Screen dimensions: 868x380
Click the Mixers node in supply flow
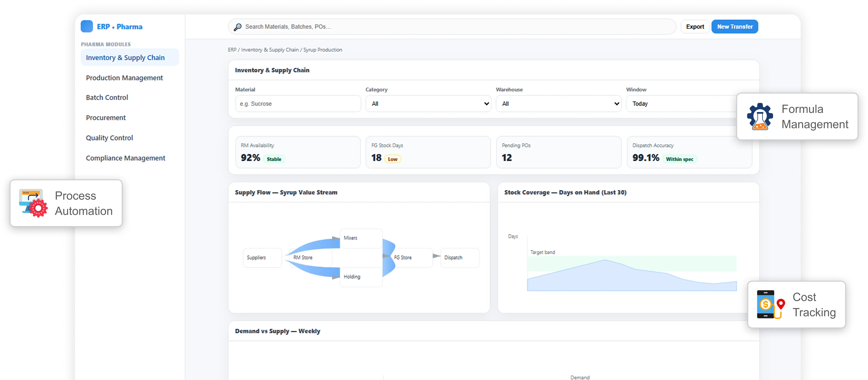[361, 238]
